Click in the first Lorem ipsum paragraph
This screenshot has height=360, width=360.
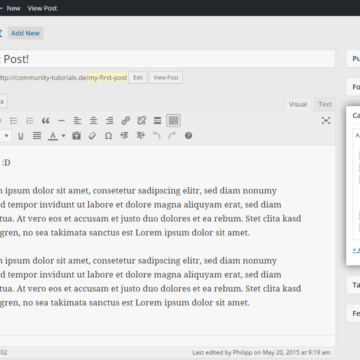(x=150, y=211)
